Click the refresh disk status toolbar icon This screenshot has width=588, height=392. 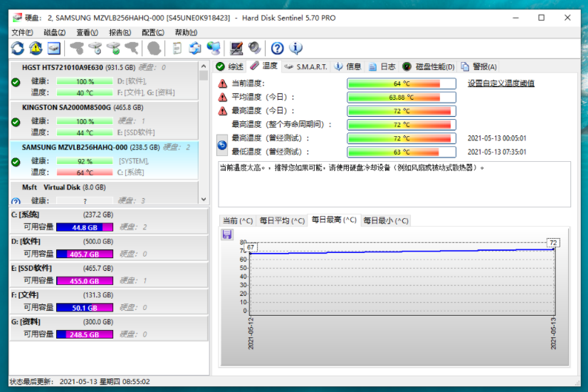pyautogui.click(x=18, y=48)
